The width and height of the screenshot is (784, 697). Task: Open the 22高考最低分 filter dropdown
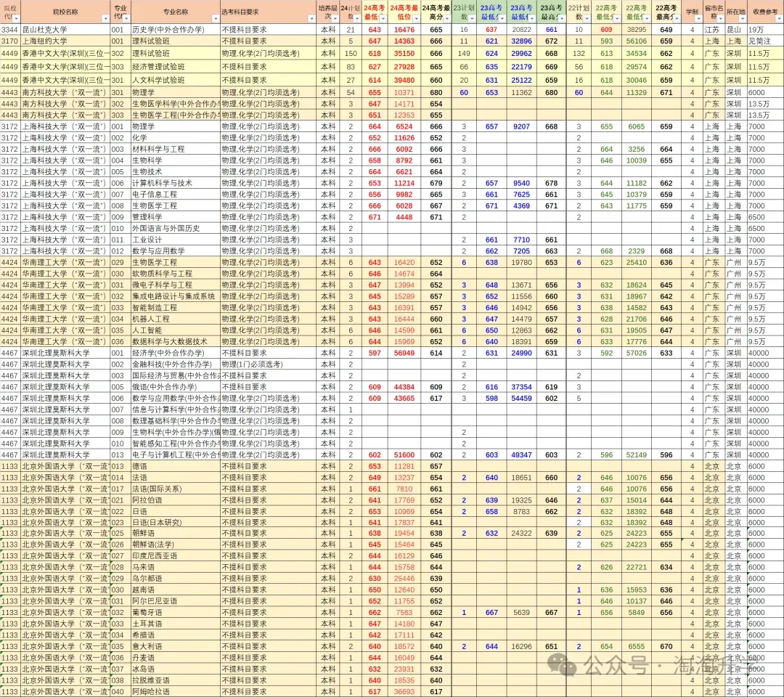[x=616, y=18]
